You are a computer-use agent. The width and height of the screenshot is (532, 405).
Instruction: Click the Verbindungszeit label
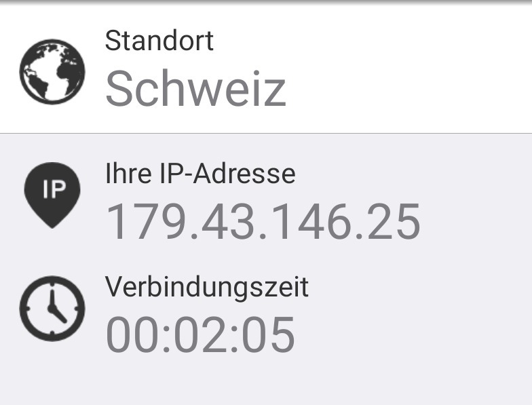tap(207, 287)
